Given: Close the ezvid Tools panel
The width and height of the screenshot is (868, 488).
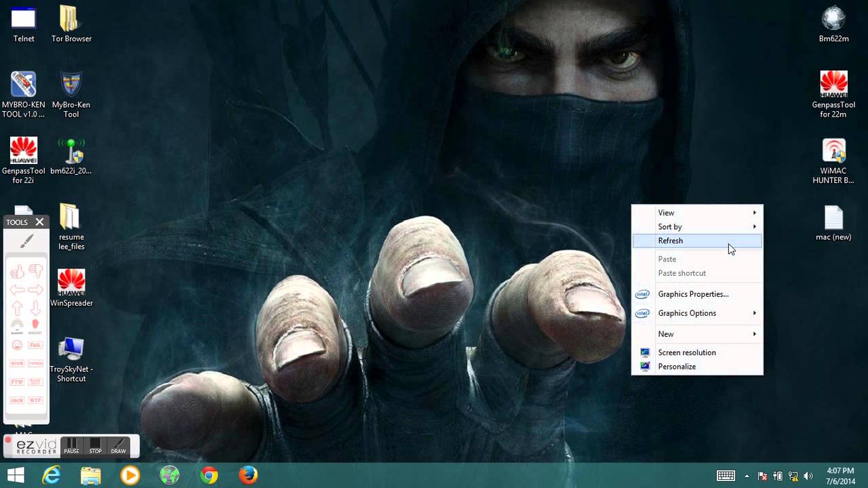Looking at the screenshot, I should (x=39, y=222).
